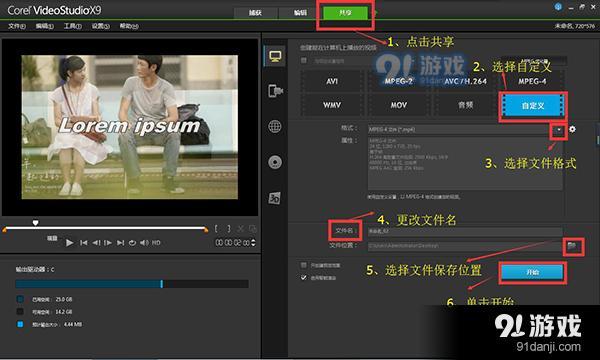The width and height of the screenshot is (600, 360).
Task: Toggle HD preview mode
Action: point(156,243)
